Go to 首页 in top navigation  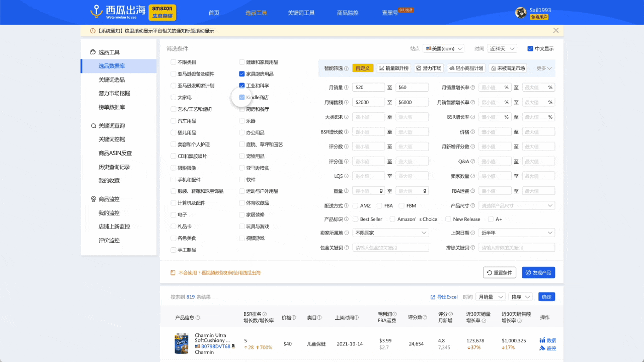[x=214, y=13]
